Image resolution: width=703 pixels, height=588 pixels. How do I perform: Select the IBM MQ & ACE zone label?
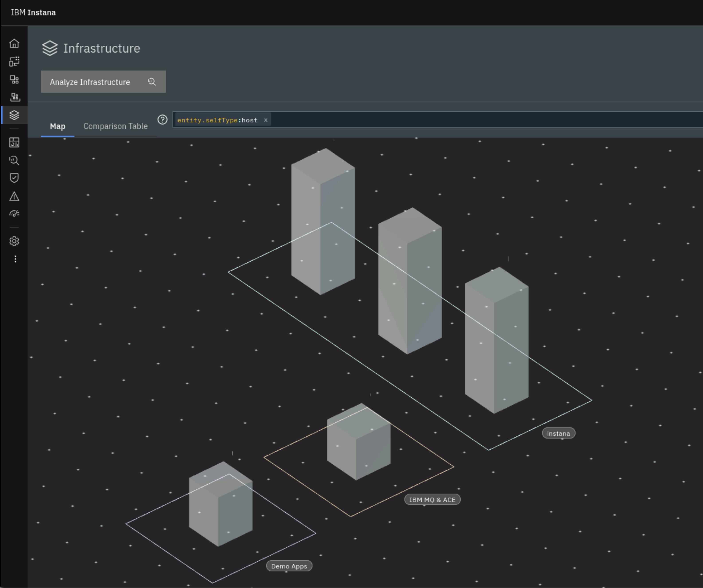[x=432, y=500]
